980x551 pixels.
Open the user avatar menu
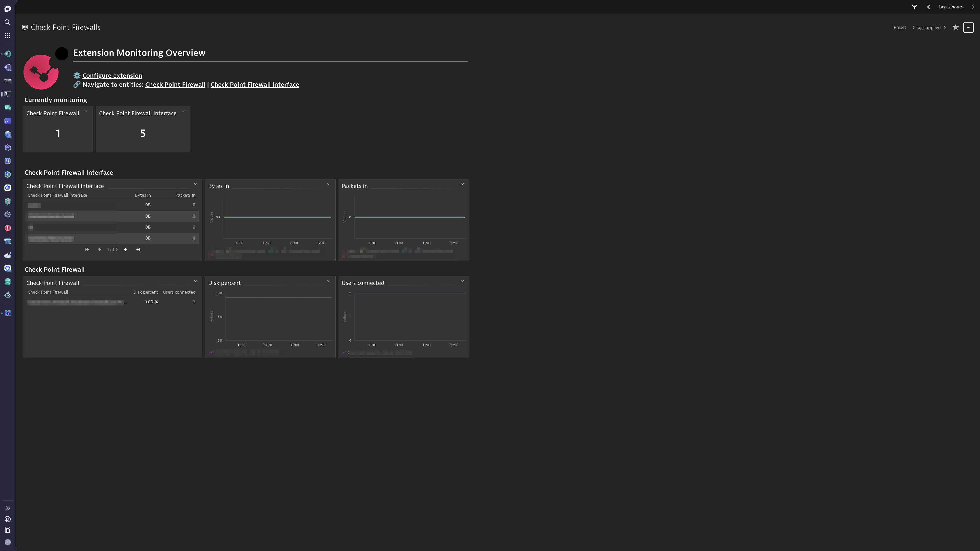[8, 542]
